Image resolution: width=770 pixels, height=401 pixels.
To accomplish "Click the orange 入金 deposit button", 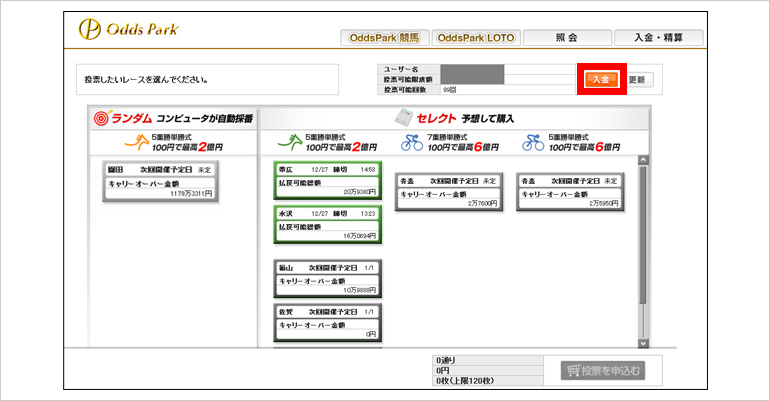I will coord(601,80).
